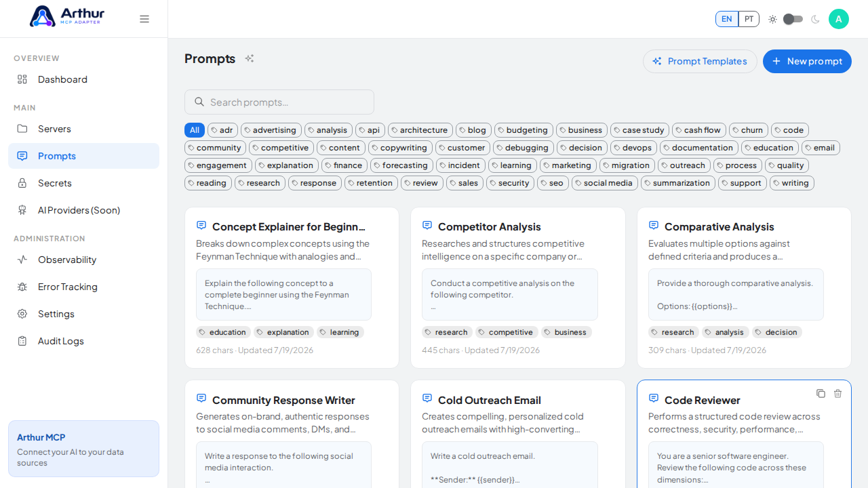
Task: Filter by the debugging tag
Action: click(x=524, y=148)
